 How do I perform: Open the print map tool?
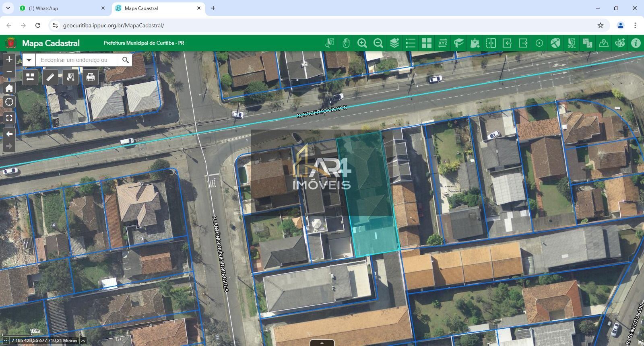coord(91,77)
